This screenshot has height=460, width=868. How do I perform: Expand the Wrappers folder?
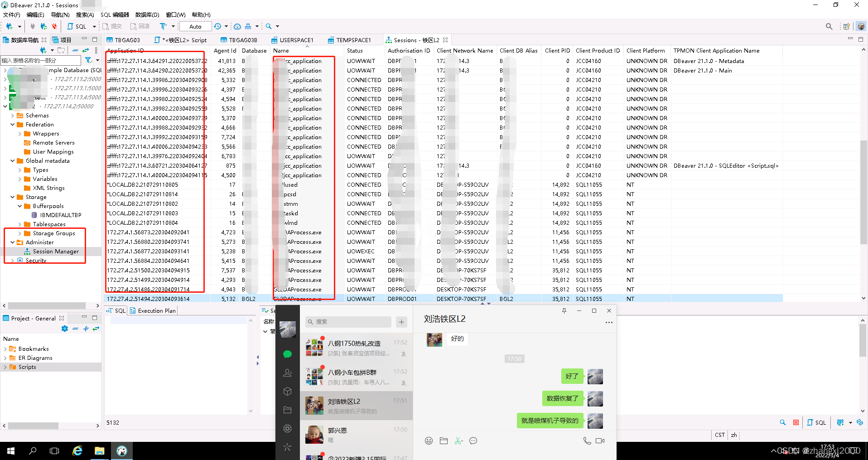pyautogui.click(x=20, y=134)
